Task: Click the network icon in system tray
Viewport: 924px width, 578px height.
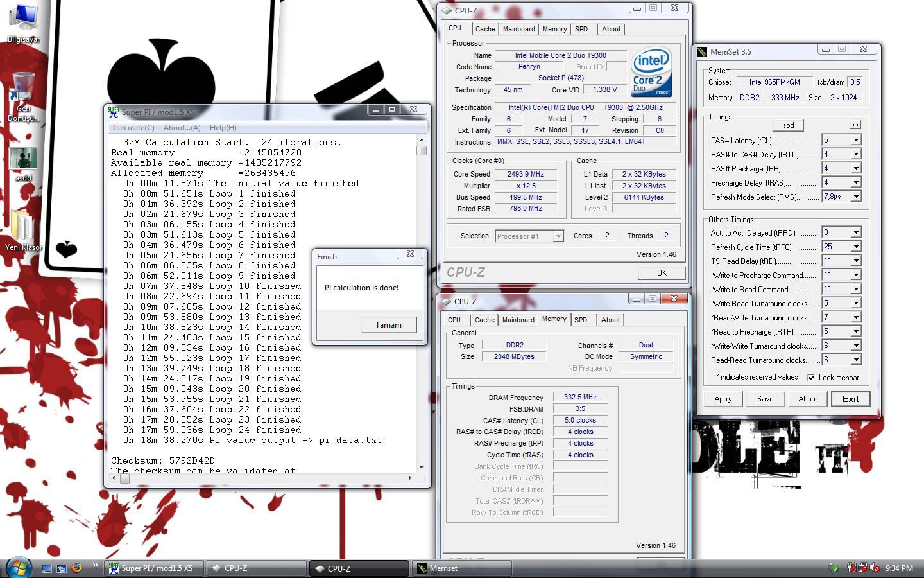Action: 863,568
